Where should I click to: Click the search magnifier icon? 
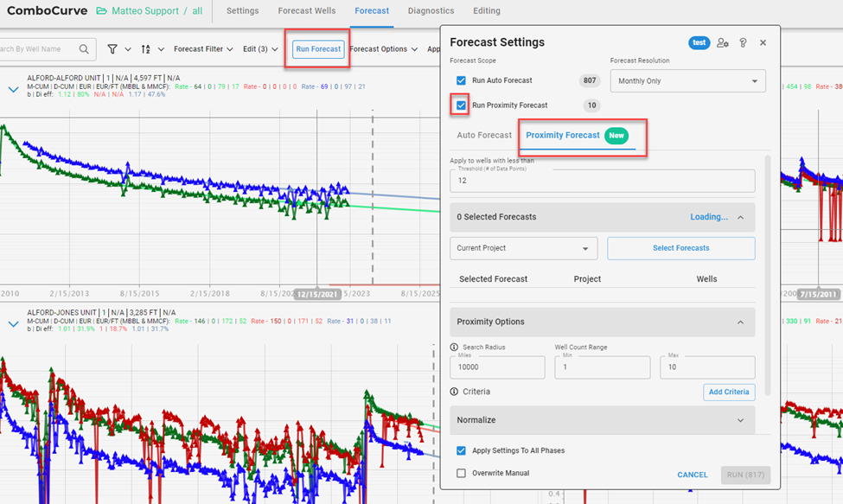point(84,49)
